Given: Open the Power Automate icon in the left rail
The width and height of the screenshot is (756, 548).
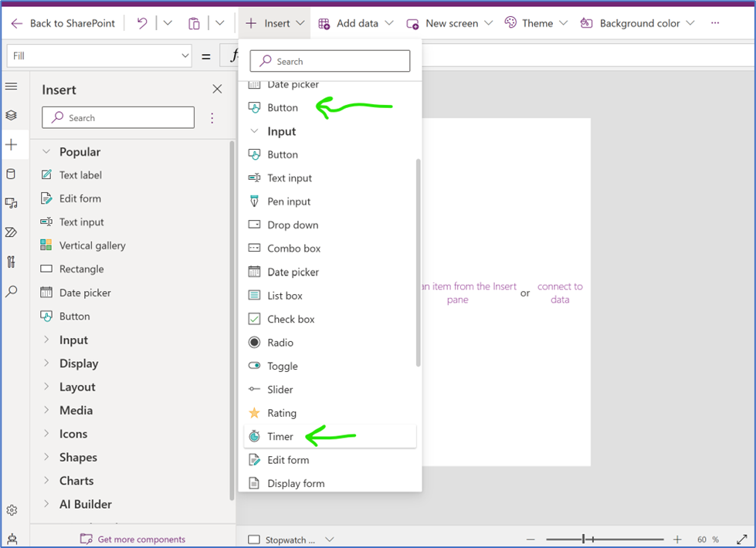Looking at the screenshot, I should coord(11,232).
